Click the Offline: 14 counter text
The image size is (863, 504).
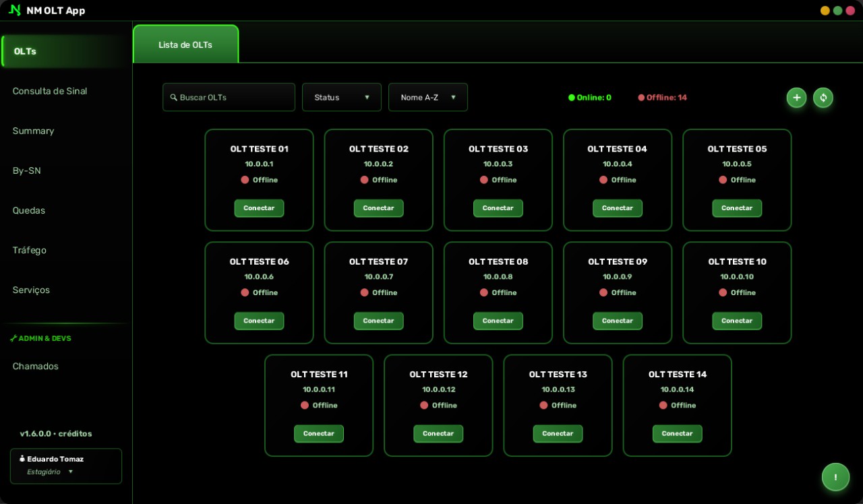667,98
